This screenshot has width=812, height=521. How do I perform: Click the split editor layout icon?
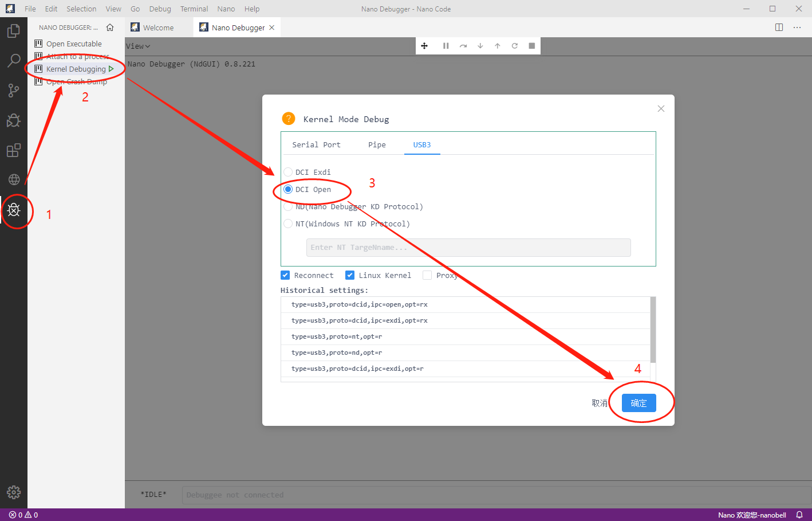pos(779,27)
